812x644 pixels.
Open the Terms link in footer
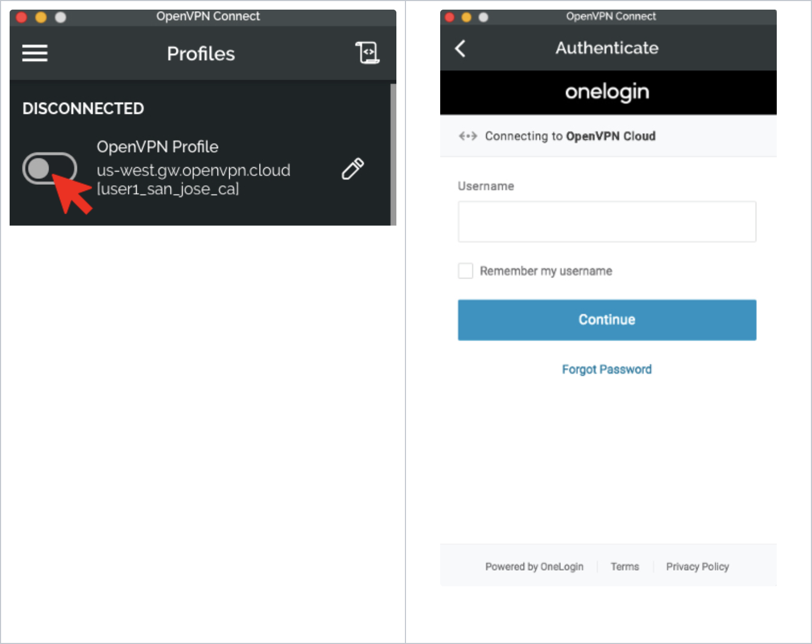tap(624, 567)
